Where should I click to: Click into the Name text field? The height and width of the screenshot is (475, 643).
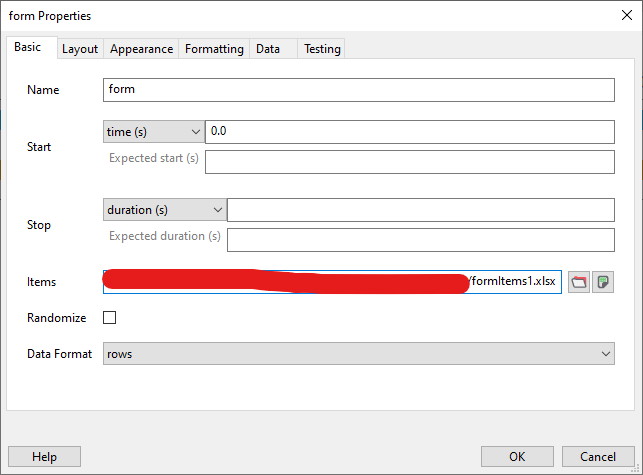(x=358, y=89)
